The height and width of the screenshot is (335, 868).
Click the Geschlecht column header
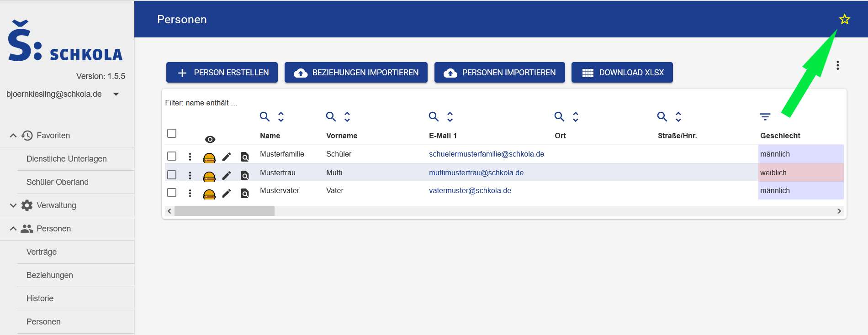pos(780,136)
